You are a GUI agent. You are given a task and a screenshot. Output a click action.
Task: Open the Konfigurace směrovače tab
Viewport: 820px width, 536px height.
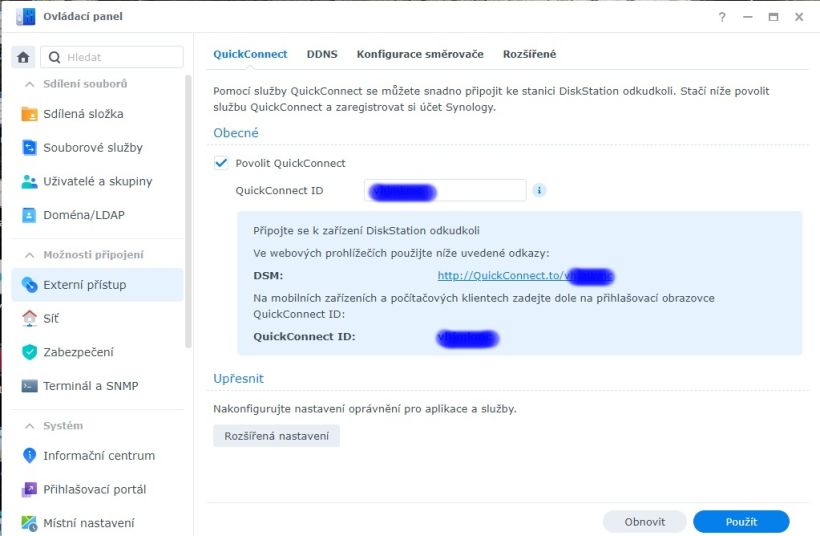(420, 55)
